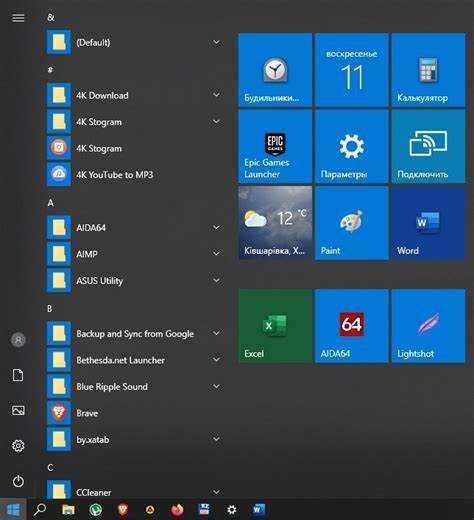474x520 pixels.
Task: Expand the Start menu hamburger button
Action: click(18, 17)
